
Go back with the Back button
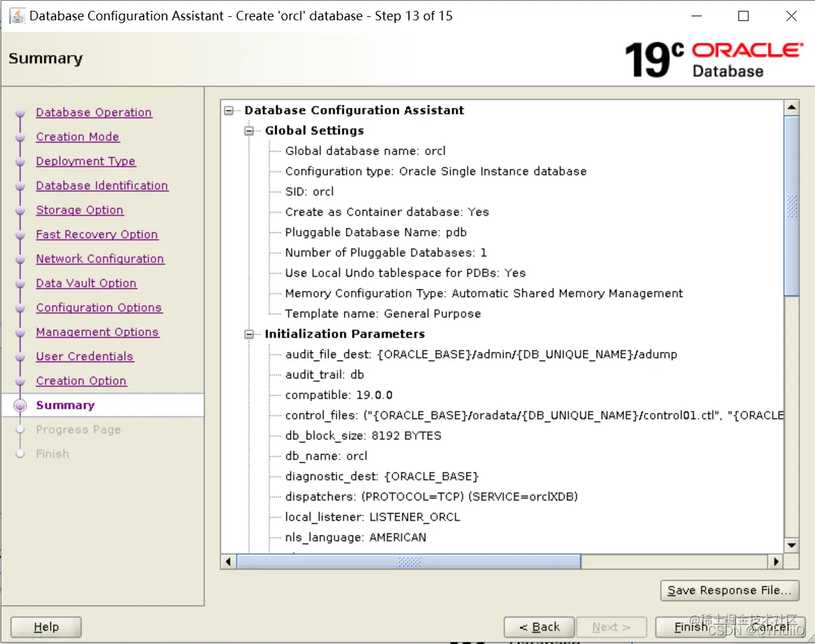click(539, 627)
